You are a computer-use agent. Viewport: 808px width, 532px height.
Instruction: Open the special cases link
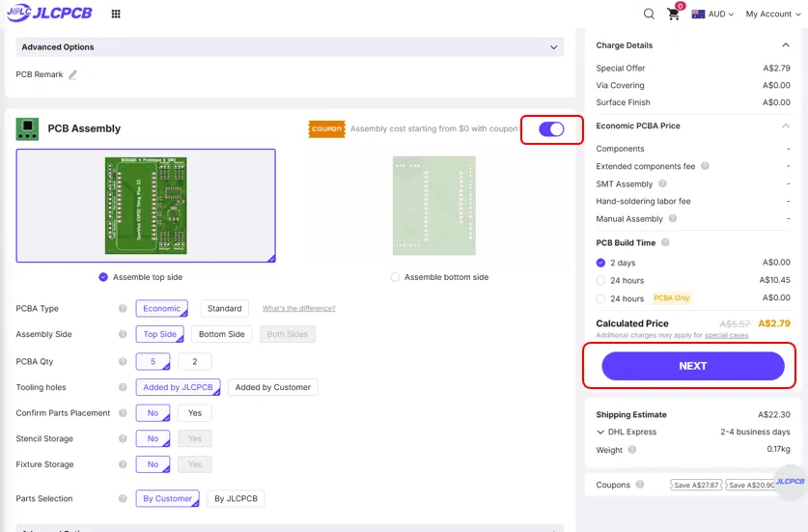point(726,335)
